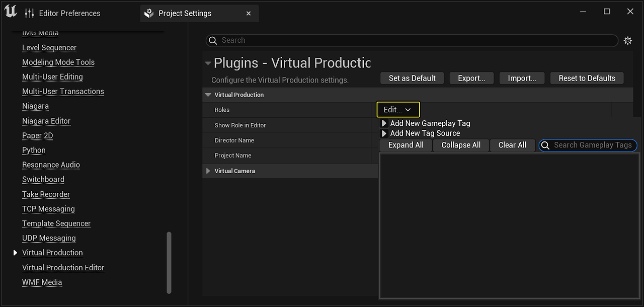Open Resonance Audio settings

tap(51, 165)
